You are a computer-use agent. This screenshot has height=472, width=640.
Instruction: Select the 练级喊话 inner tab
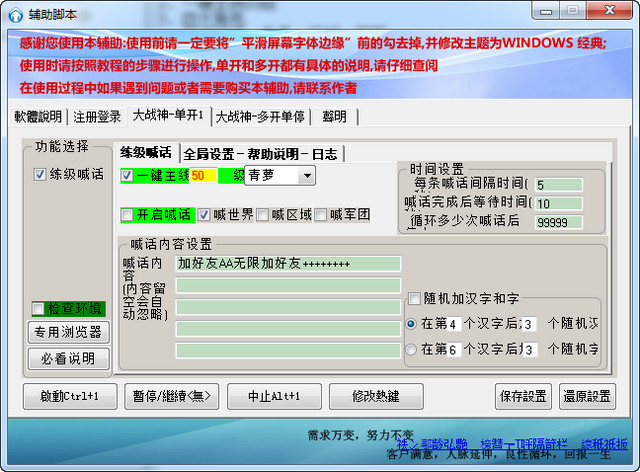point(146,152)
